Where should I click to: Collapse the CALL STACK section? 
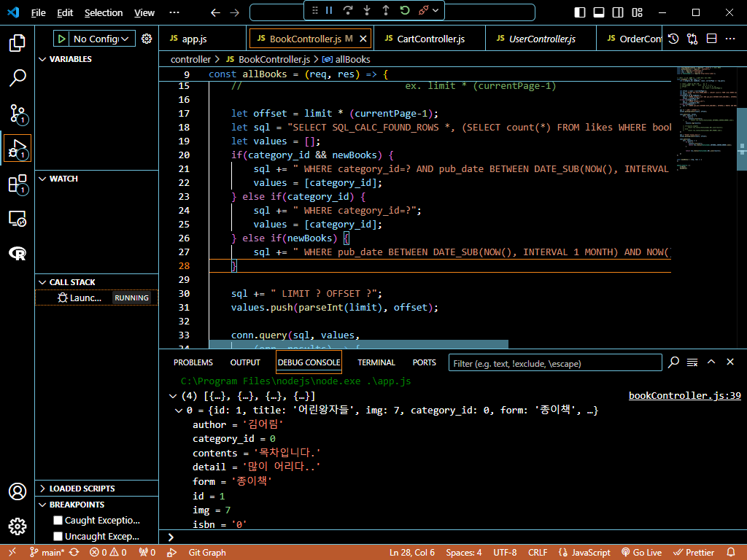42,282
